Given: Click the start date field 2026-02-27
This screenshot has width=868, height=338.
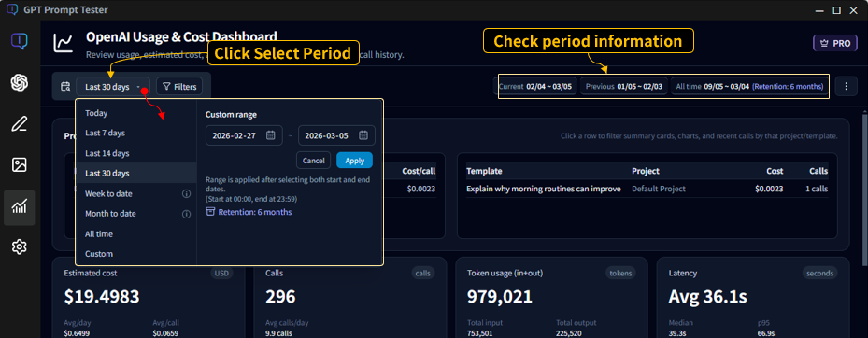Looking at the screenshot, I should click(244, 135).
